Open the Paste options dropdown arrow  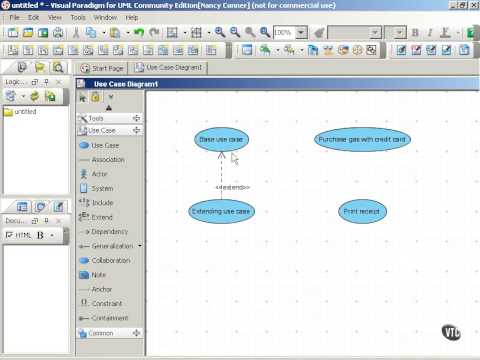[x=128, y=33]
